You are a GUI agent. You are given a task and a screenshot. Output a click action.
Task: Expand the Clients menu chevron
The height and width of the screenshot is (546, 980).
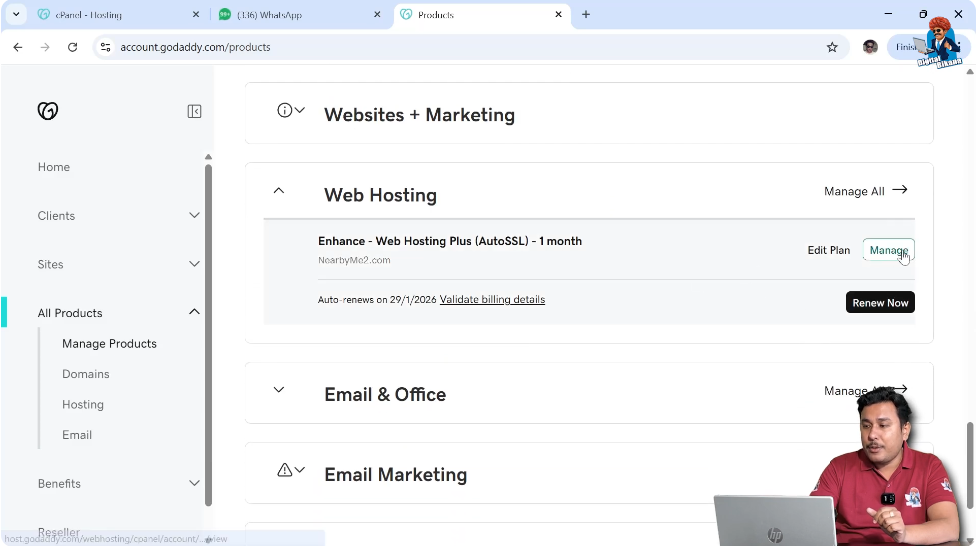click(194, 216)
